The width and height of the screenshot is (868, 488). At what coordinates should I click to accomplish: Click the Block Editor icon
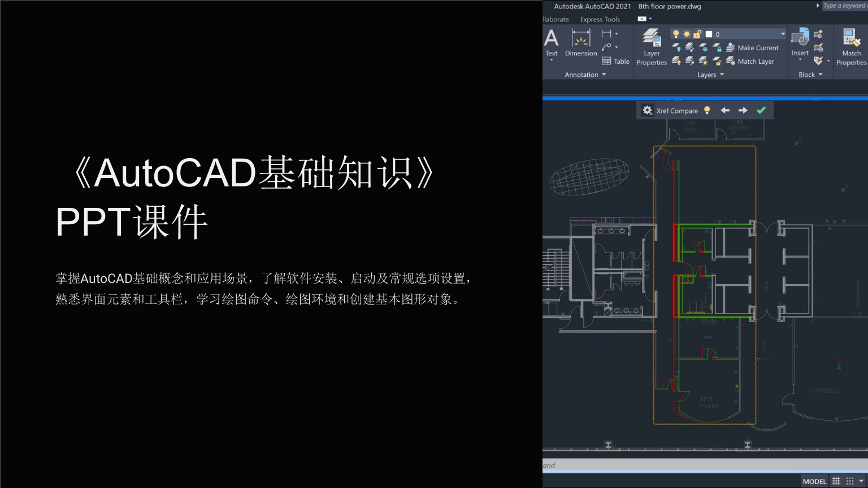click(x=818, y=47)
